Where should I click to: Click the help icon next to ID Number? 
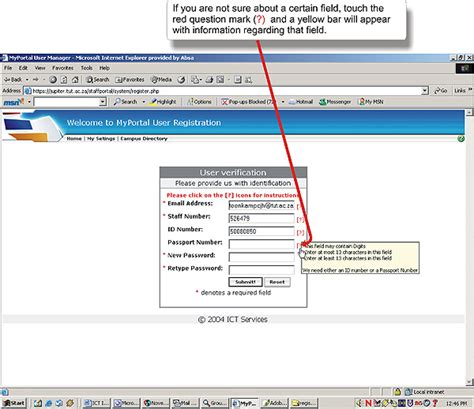tap(300, 232)
